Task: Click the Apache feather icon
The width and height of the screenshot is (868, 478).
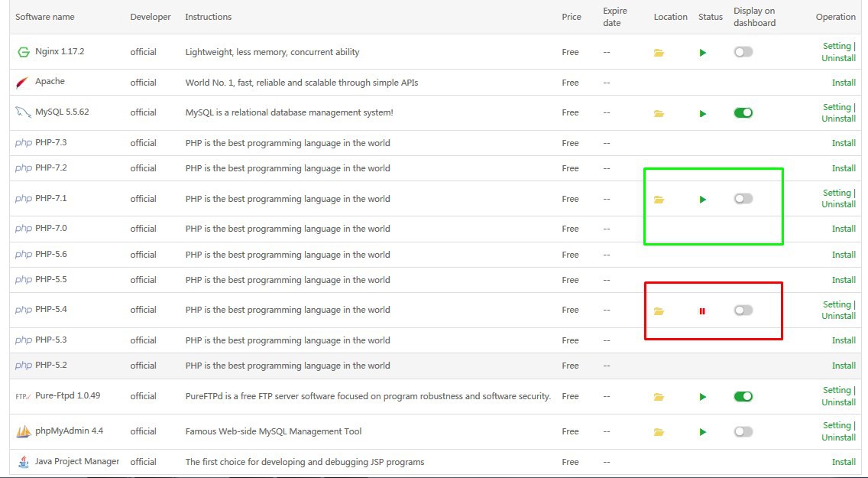Action: coord(22,83)
